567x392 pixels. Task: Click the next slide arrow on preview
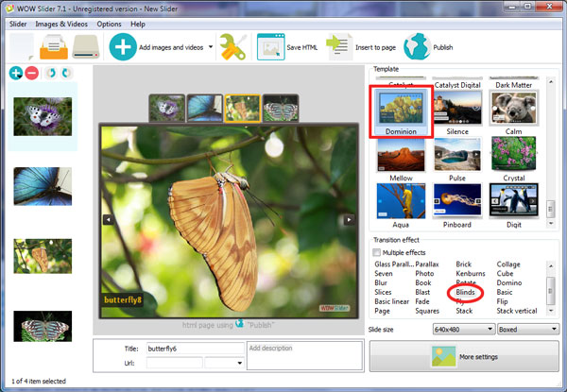(x=349, y=219)
